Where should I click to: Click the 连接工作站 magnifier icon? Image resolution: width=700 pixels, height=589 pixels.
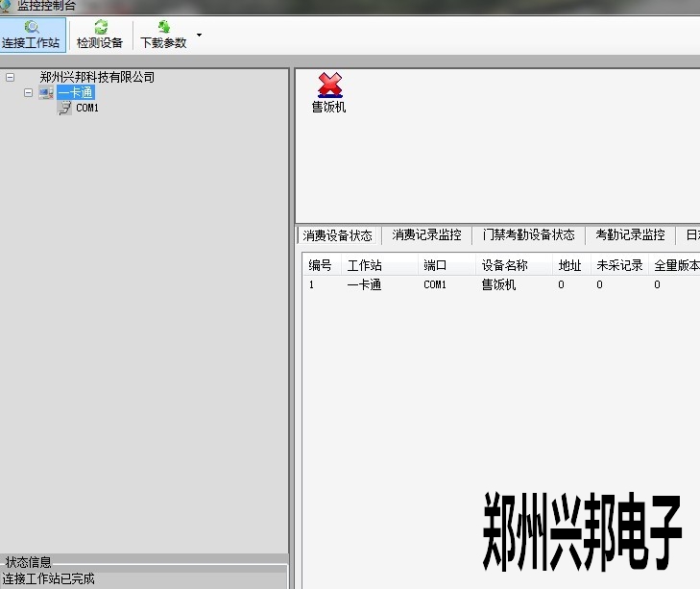click(32, 27)
